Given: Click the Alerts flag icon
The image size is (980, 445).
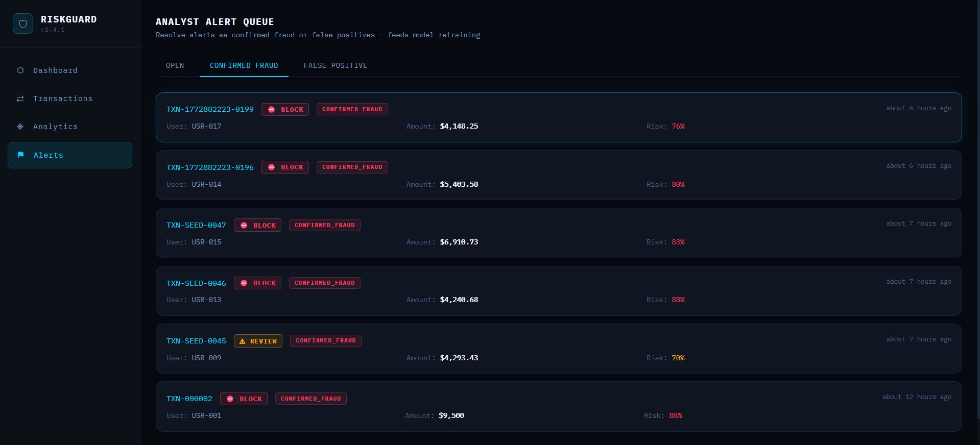Looking at the screenshot, I should point(21,155).
